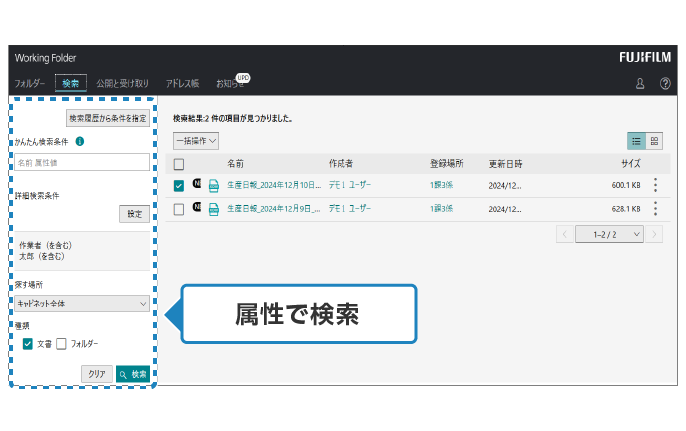The image size is (686, 431).
Task: Open the user account icon
Action: (x=640, y=84)
